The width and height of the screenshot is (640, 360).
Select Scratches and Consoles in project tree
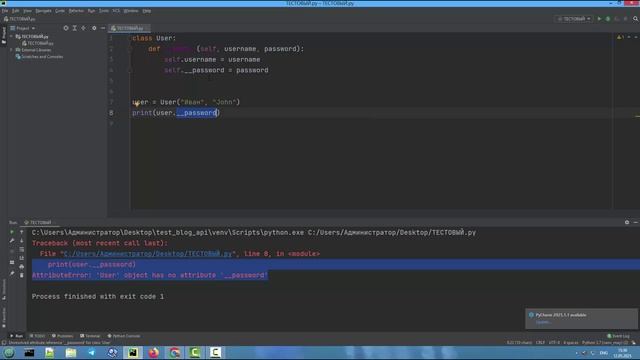tap(42, 57)
